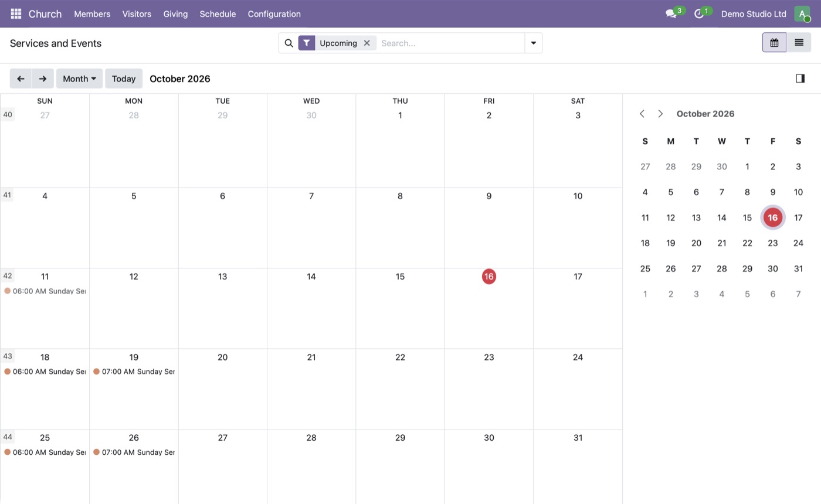Select day 7 in the mini calendar's last row
This screenshot has height=504, width=821.
tap(798, 294)
